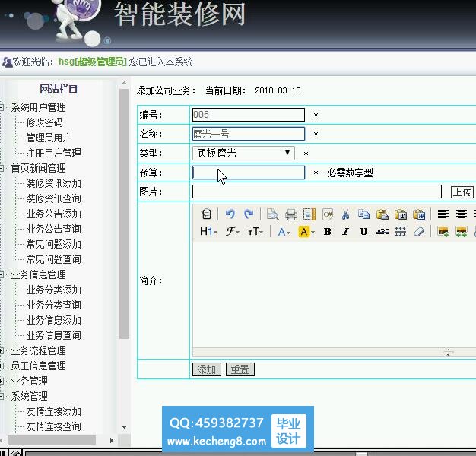Collapse the 业务信息管理 tree node
Screen dimensions: 476x456
click(x=2, y=274)
